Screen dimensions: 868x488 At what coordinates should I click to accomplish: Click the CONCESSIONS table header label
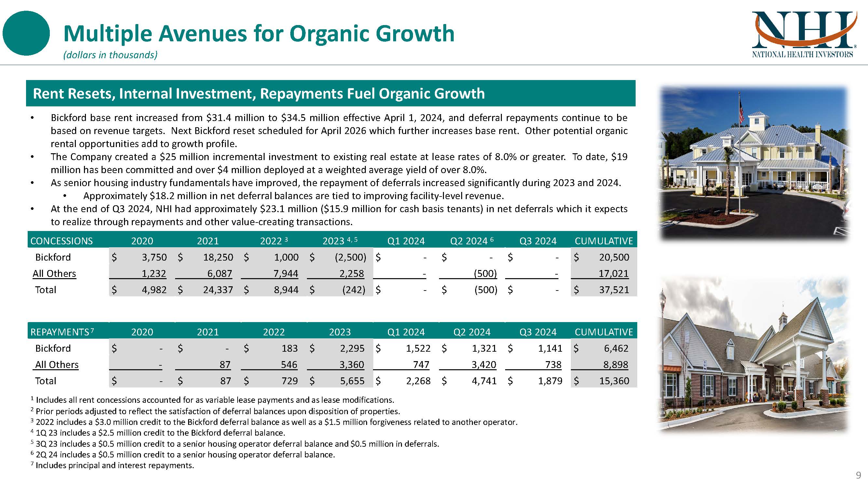61,241
